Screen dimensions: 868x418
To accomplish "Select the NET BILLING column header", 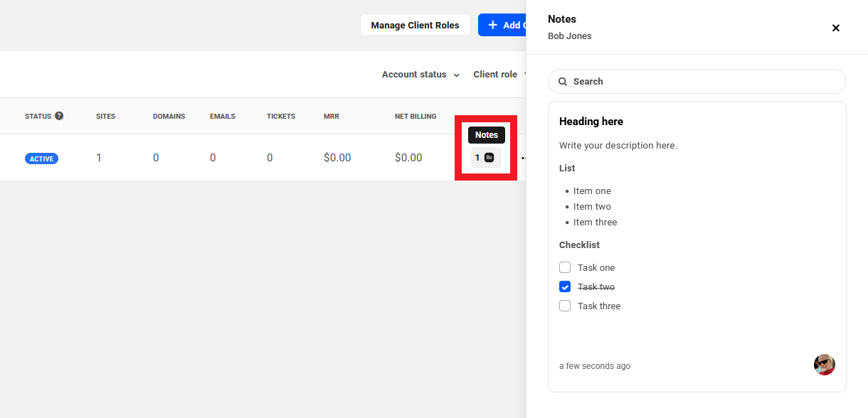I will coord(416,116).
